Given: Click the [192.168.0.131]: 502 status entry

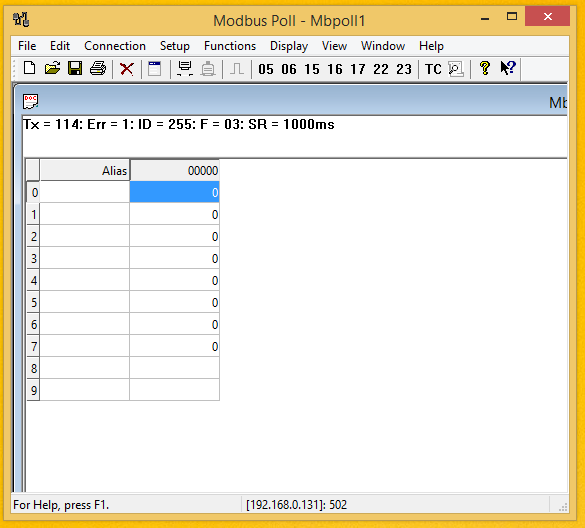Looking at the screenshot, I should pyautogui.click(x=296, y=505).
